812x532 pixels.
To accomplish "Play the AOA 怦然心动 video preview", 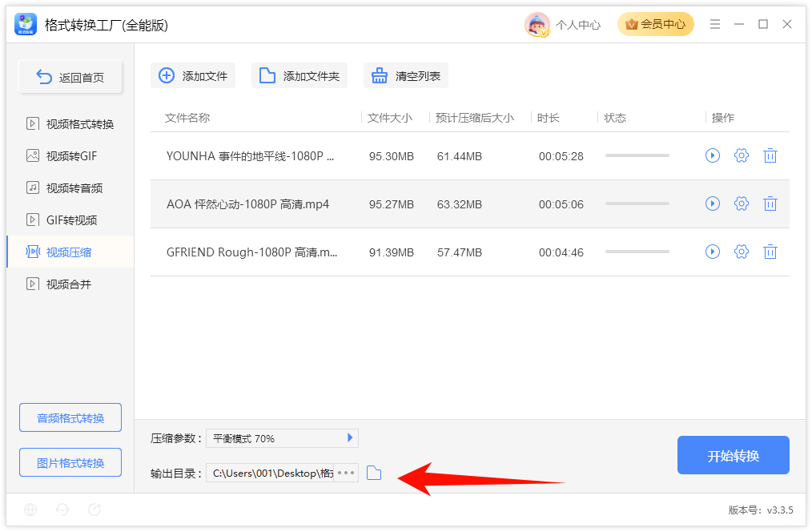I will 713,204.
